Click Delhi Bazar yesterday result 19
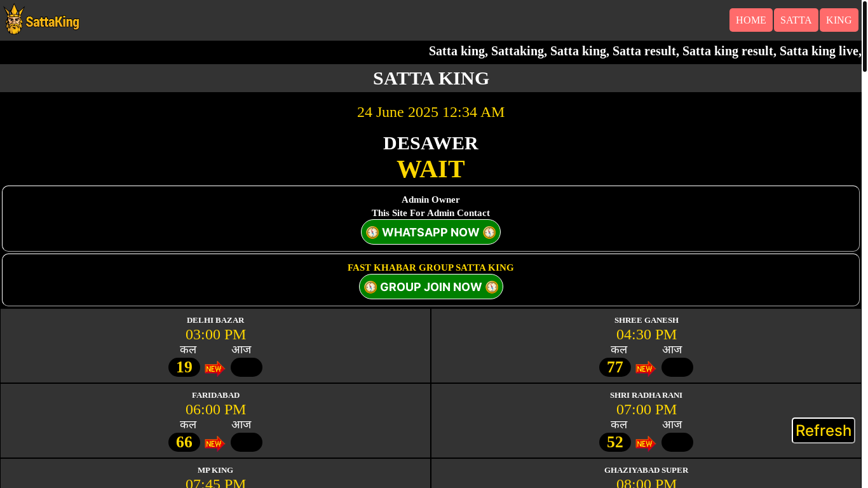This screenshot has width=868, height=488. pos(184,367)
